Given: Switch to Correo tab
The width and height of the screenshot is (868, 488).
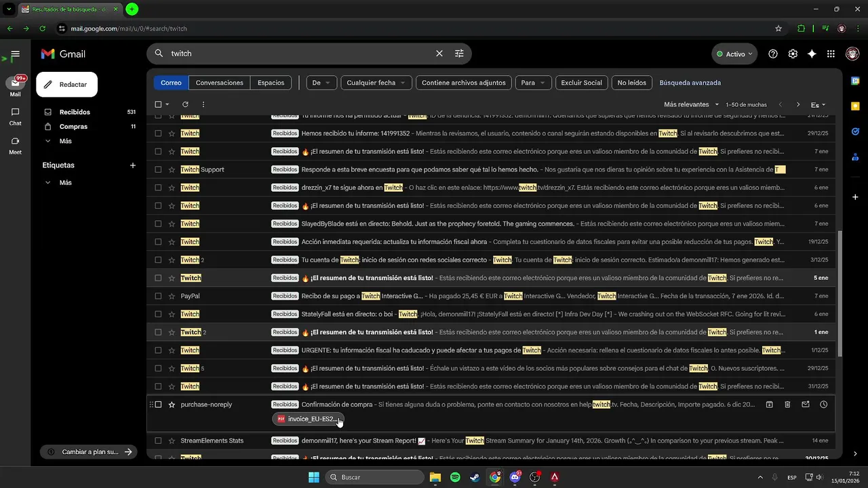Looking at the screenshot, I should coord(171,83).
